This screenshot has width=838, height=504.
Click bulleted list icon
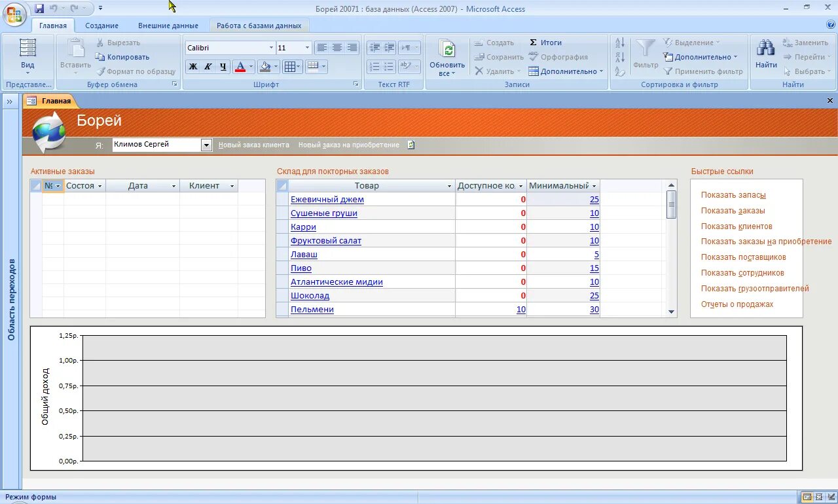click(390, 67)
